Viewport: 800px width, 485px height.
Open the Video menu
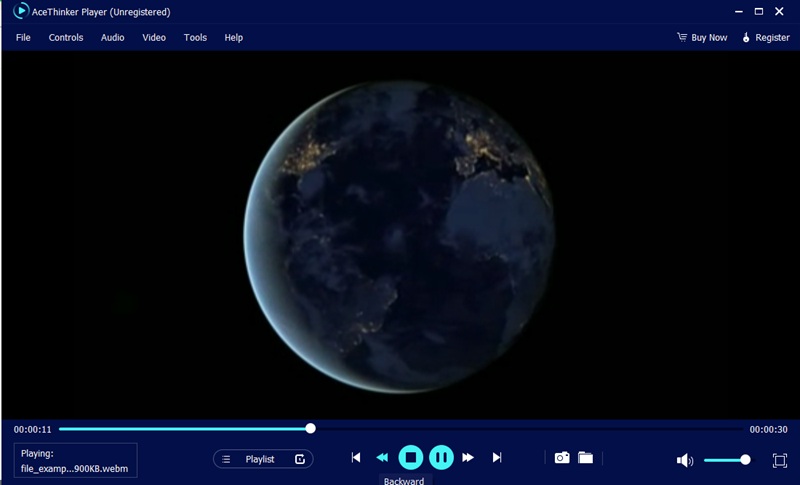click(154, 38)
